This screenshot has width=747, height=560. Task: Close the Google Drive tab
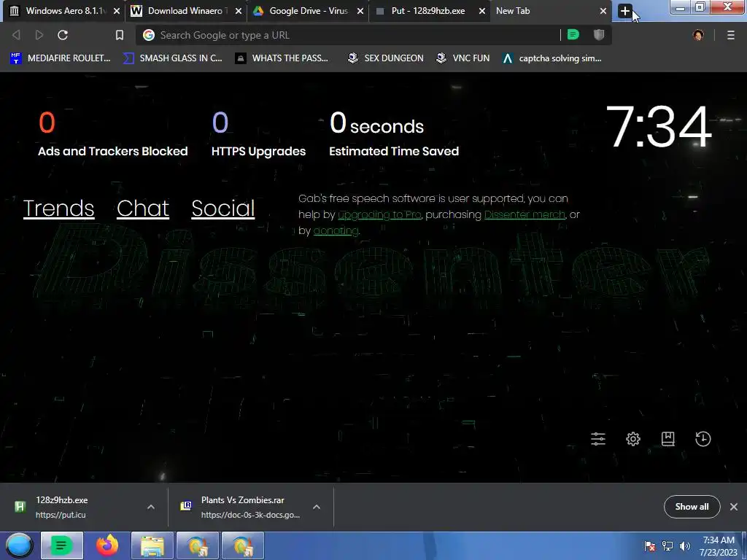tap(360, 11)
